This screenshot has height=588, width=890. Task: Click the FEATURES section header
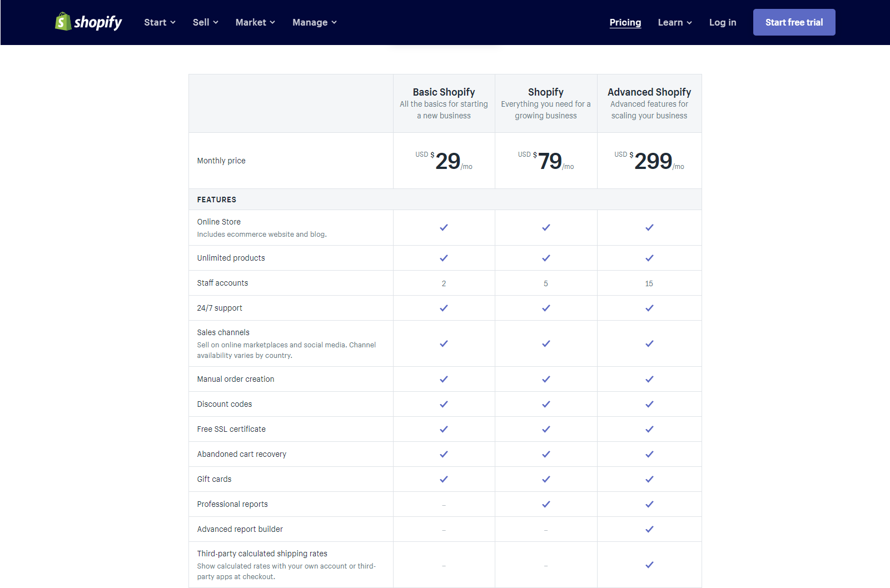point(217,200)
